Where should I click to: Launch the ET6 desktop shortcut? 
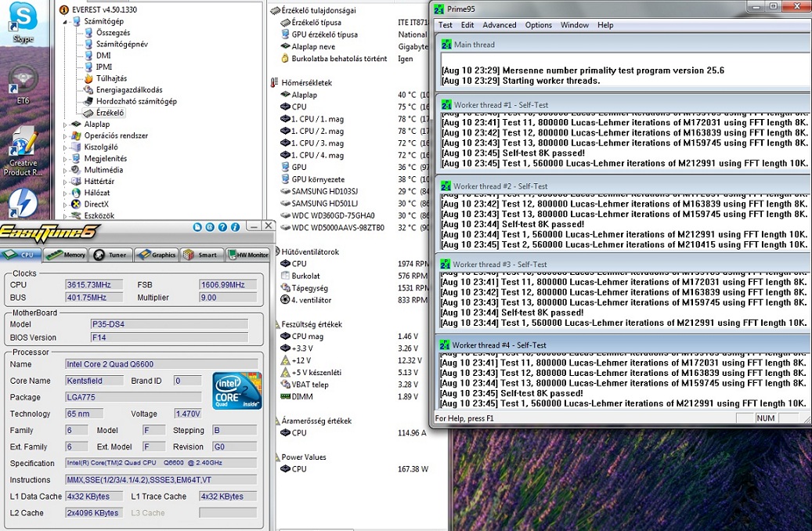(23, 81)
